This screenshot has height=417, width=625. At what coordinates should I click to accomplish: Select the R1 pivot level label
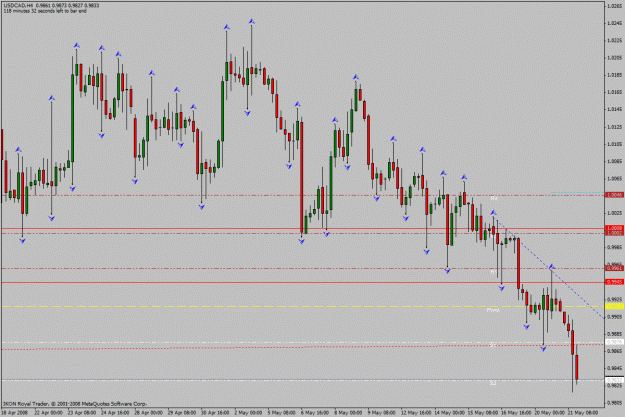493,271
